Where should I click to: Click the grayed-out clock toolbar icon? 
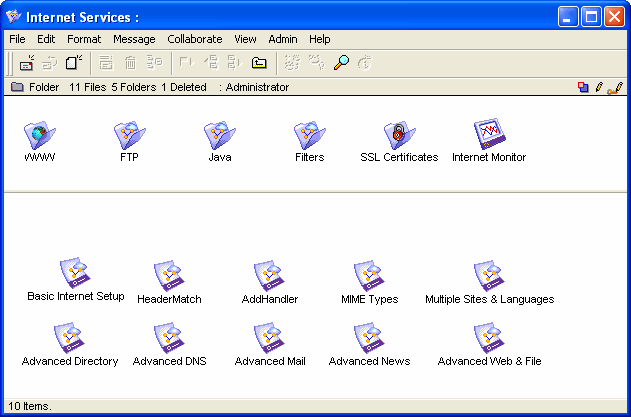pyautogui.click(x=365, y=63)
